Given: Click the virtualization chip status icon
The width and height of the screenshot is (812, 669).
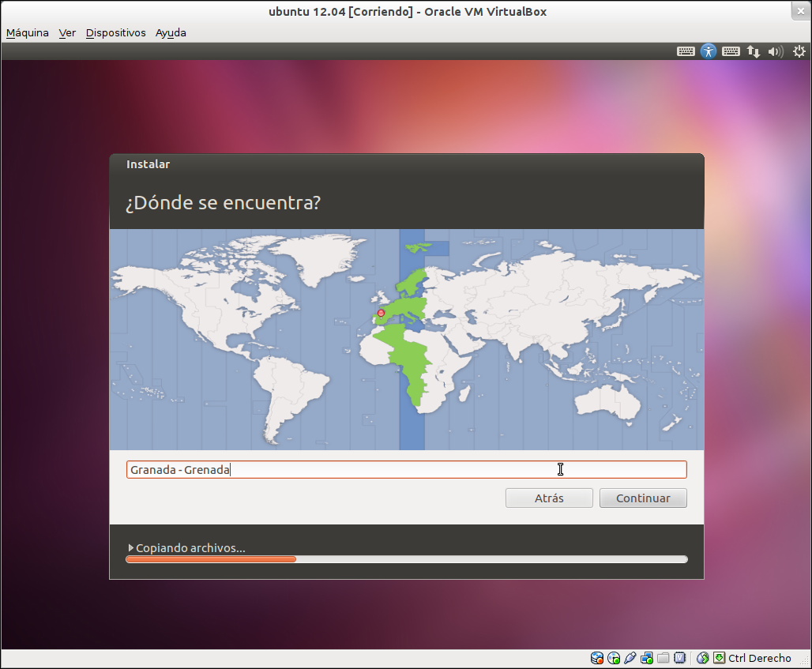Looking at the screenshot, I should click(x=680, y=658).
